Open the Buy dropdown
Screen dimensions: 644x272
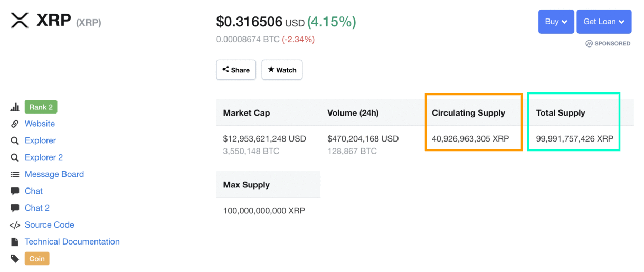(x=556, y=22)
